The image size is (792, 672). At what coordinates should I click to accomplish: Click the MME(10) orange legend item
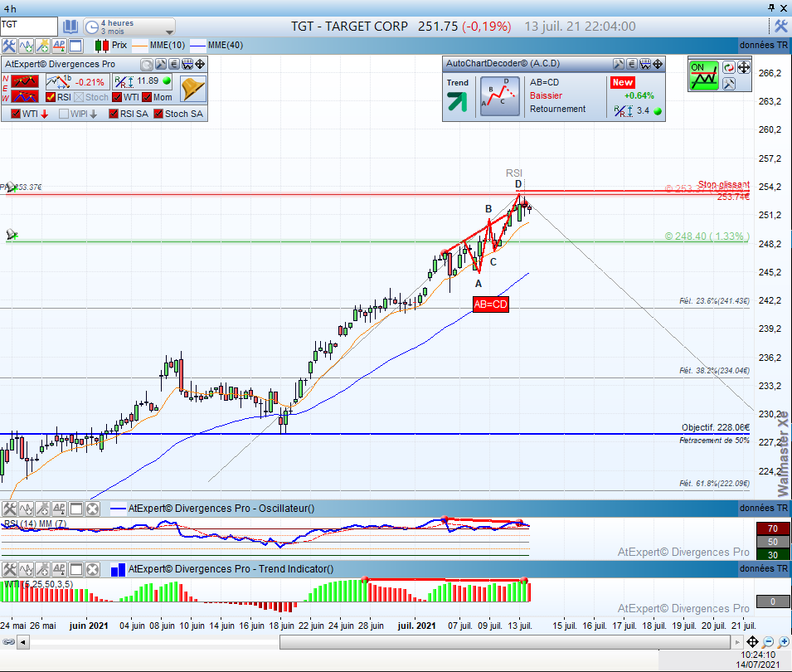point(158,46)
